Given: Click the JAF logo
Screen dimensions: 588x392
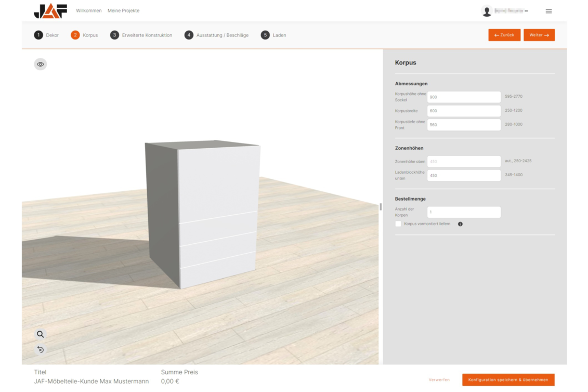Looking at the screenshot, I should (x=50, y=11).
